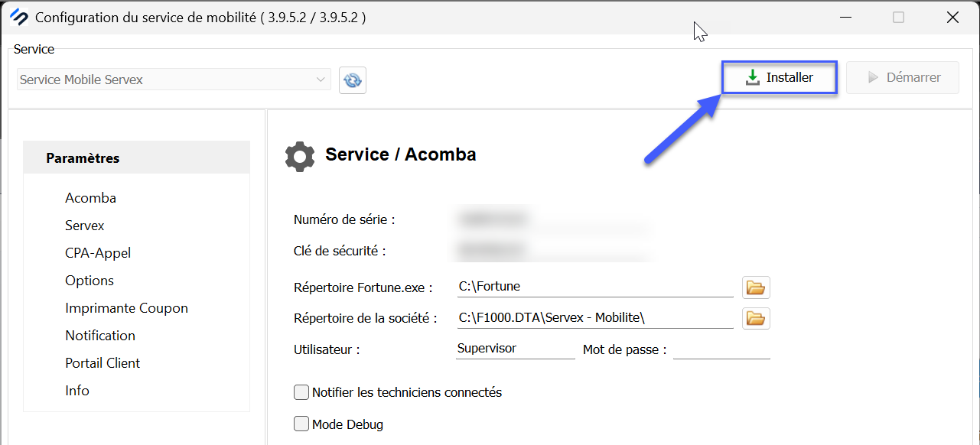Click the app logo in the title bar
This screenshot has width=980, height=445.
(19, 17)
